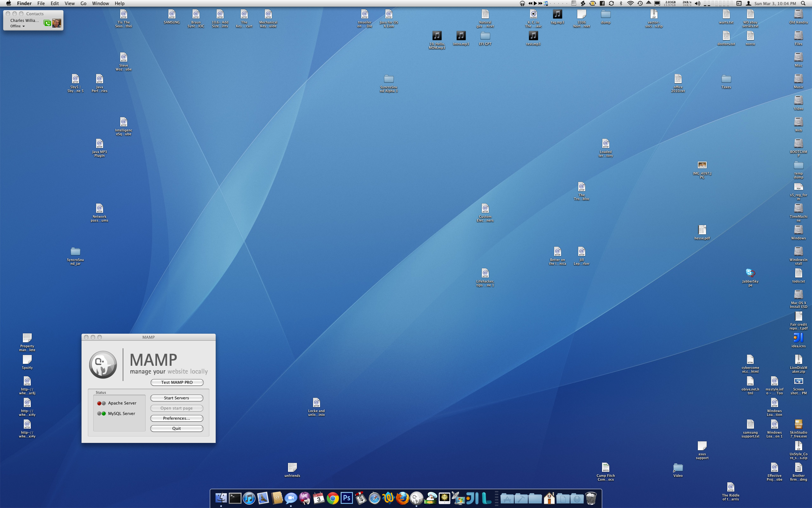Image resolution: width=812 pixels, height=508 pixels.
Task: Click the Bluetooth icon in the menu bar
Action: [621, 3]
